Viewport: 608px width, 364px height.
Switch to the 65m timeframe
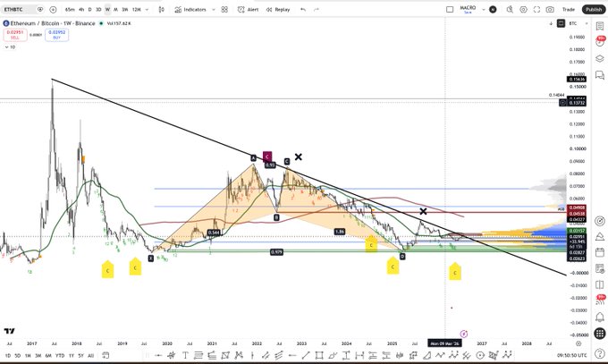point(70,9)
